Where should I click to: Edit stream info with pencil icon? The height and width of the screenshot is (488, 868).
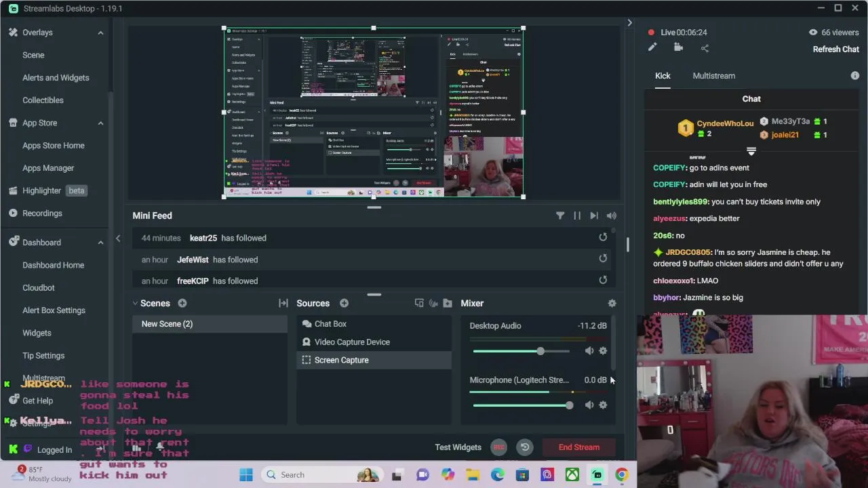(652, 47)
